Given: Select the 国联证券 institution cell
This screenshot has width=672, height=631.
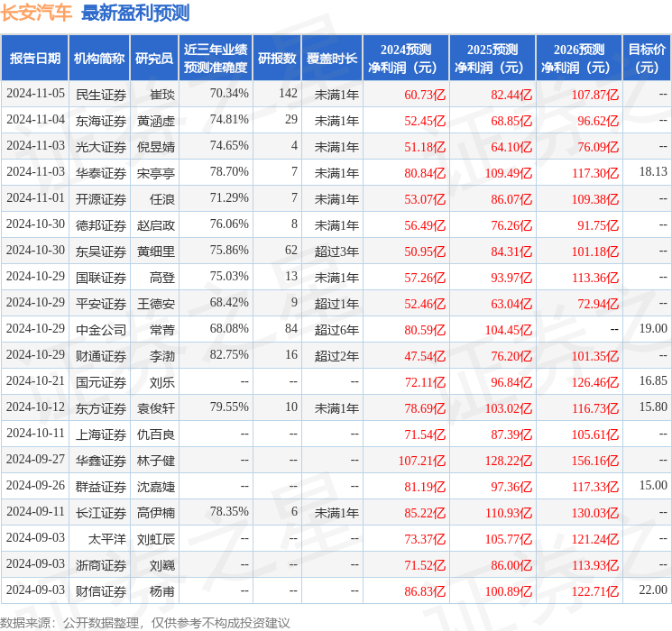Looking at the screenshot, I should 101,278.
